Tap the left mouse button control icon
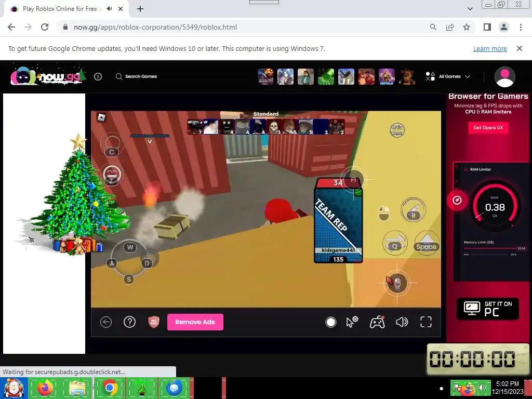The width and height of the screenshot is (532, 399). click(x=384, y=214)
